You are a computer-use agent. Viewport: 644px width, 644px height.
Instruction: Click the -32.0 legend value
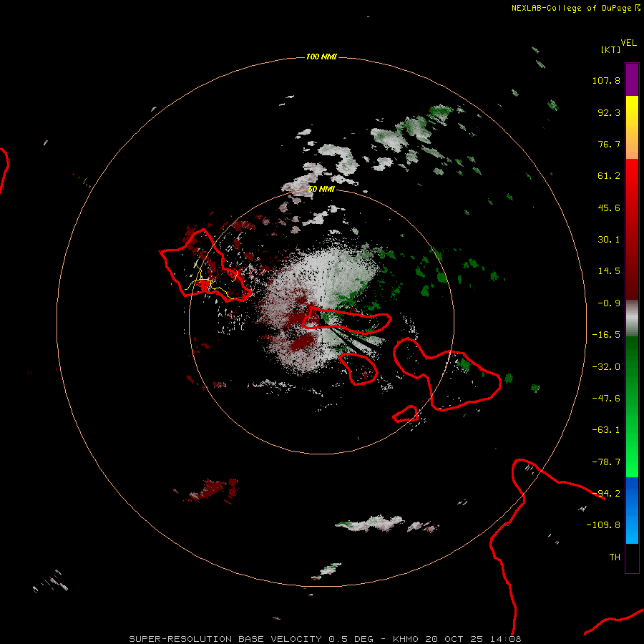[606, 367]
